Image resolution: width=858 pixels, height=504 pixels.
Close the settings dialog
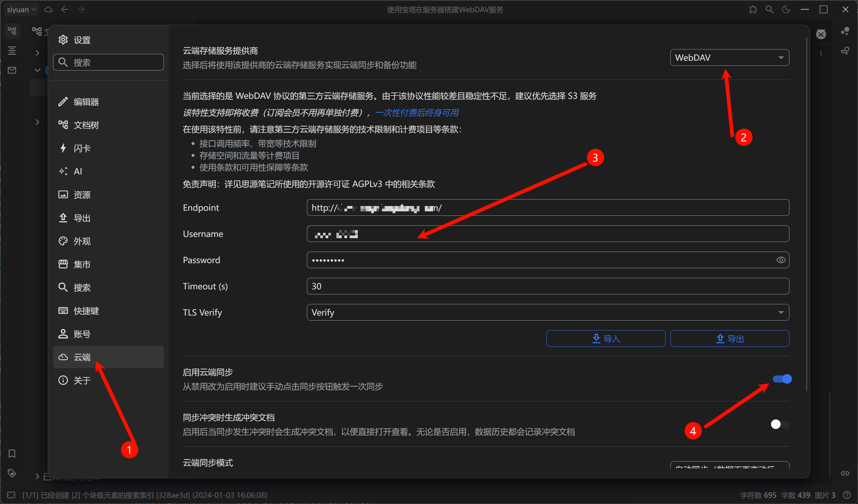pos(821,34)
